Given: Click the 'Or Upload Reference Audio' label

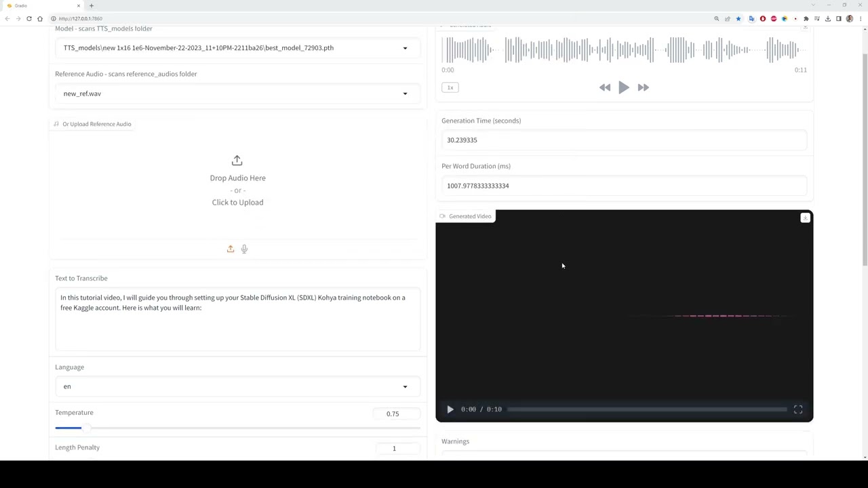Looking at the screenshot, I should pyautogui.click(x=97, y=124).
